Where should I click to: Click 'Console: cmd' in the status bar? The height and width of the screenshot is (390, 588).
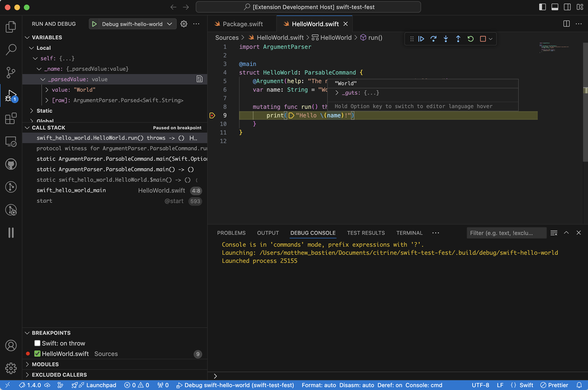[425, 385]
